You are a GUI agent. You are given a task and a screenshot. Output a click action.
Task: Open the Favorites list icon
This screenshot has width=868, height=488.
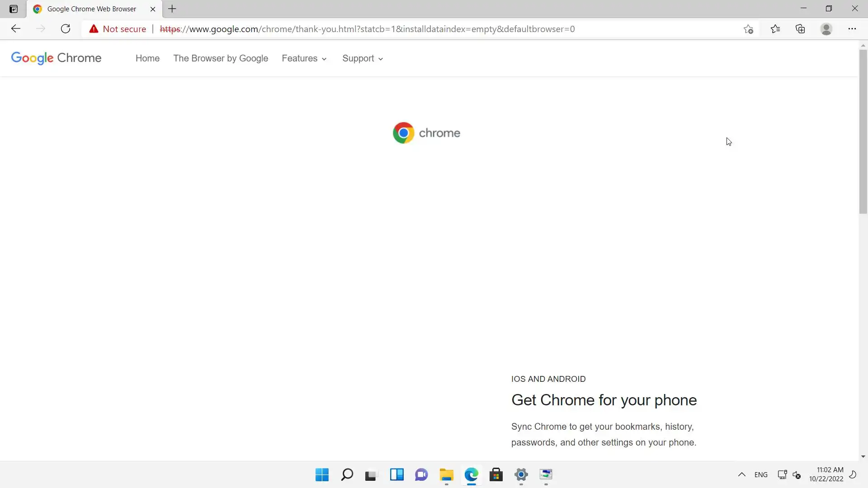(x=775, y=29)
